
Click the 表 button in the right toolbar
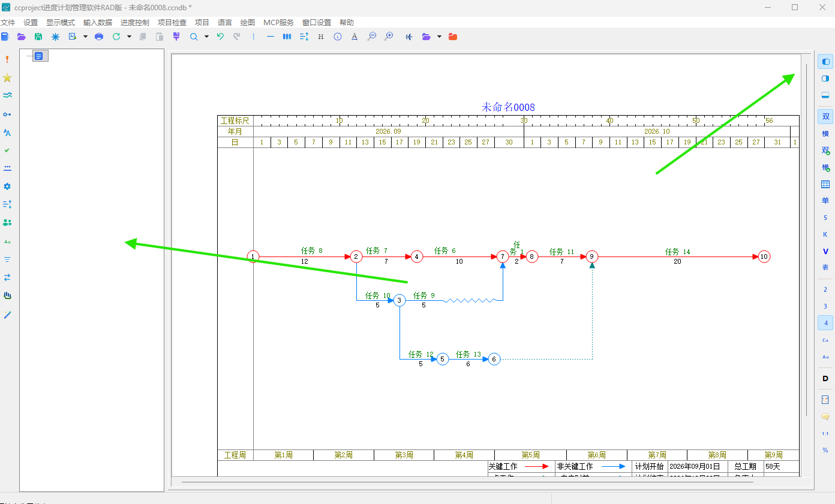[x=825, y=268]
